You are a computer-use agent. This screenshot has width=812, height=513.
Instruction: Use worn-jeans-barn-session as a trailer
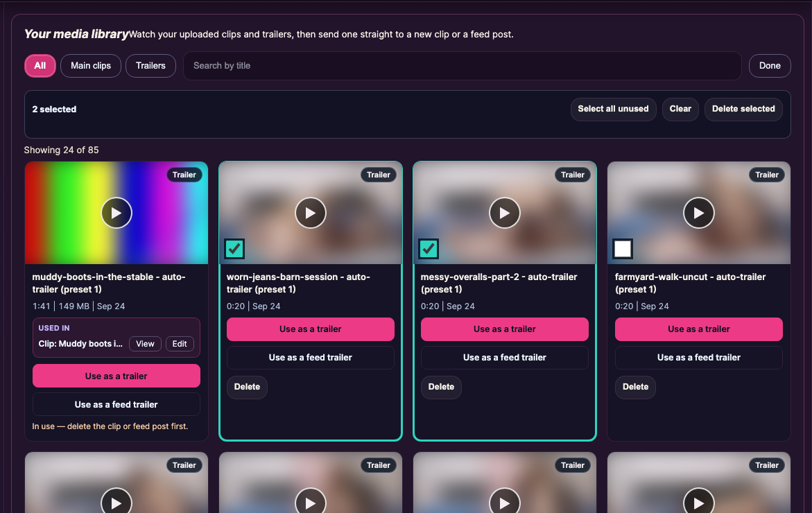(x=311, y=329)
